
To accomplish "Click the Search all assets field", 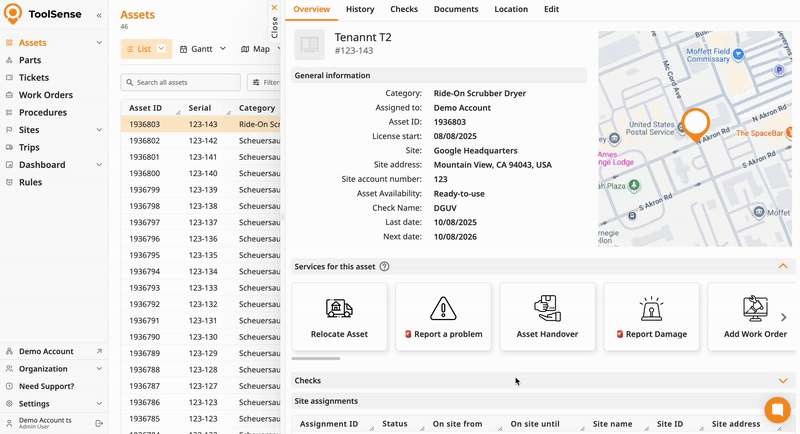I will point(181,83).
